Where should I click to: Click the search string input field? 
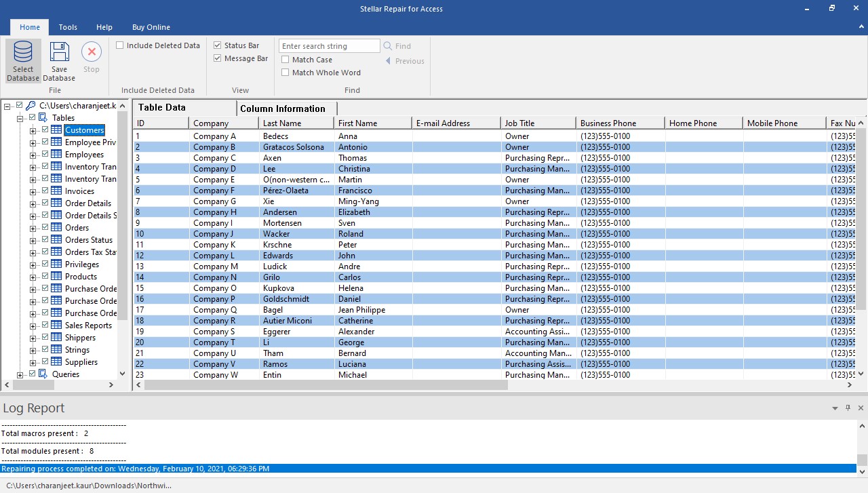(x=330, y=46)
